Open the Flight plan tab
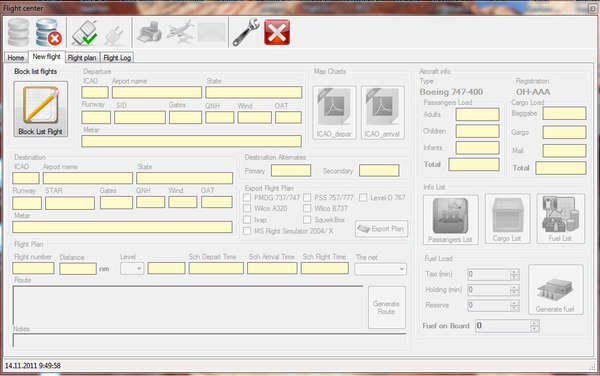600x376 pixels. pos(82,58)
